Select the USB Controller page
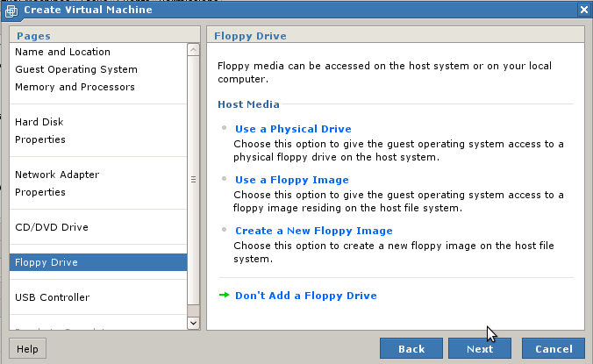This screenshot has height=364, width=593. [52, 297]
